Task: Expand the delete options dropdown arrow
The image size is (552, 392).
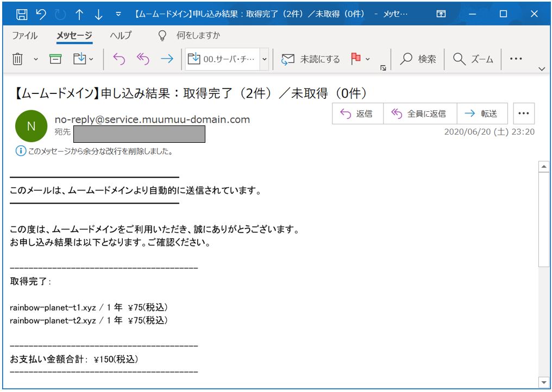Action: point(35,59)
